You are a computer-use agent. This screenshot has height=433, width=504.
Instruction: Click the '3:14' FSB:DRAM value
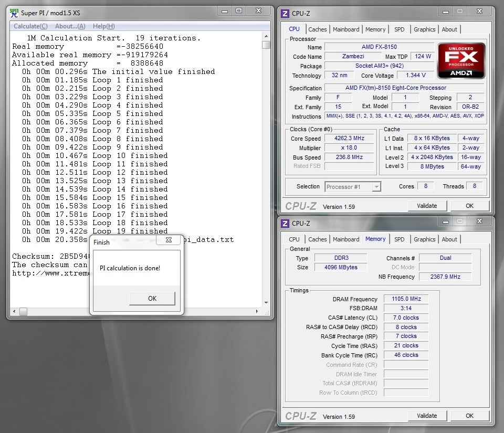(x=406, y=309)
